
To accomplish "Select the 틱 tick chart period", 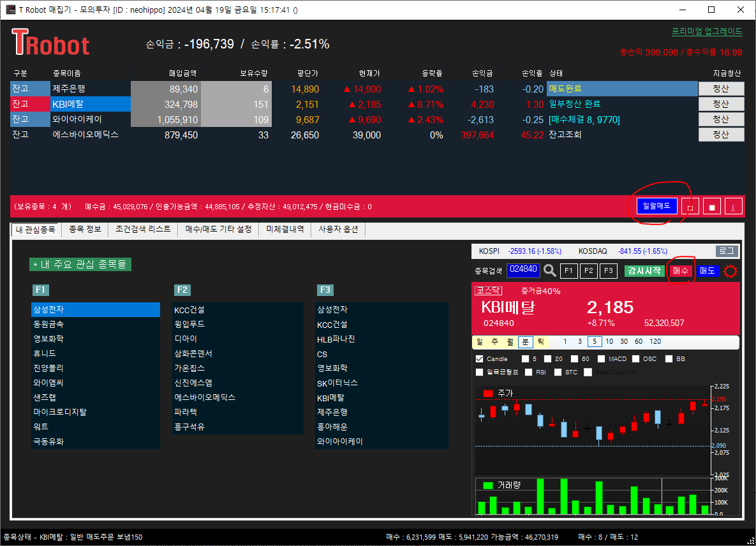I will (x=541, y=342).
